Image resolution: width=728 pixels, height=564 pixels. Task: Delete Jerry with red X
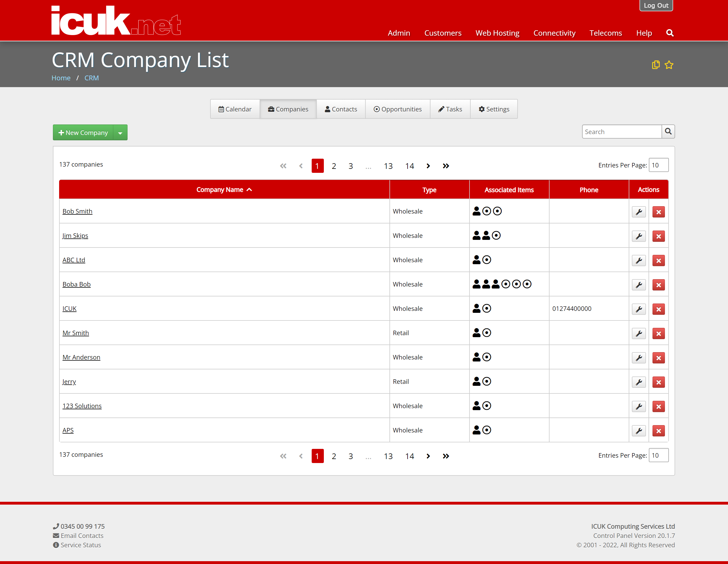coord(658,382)
